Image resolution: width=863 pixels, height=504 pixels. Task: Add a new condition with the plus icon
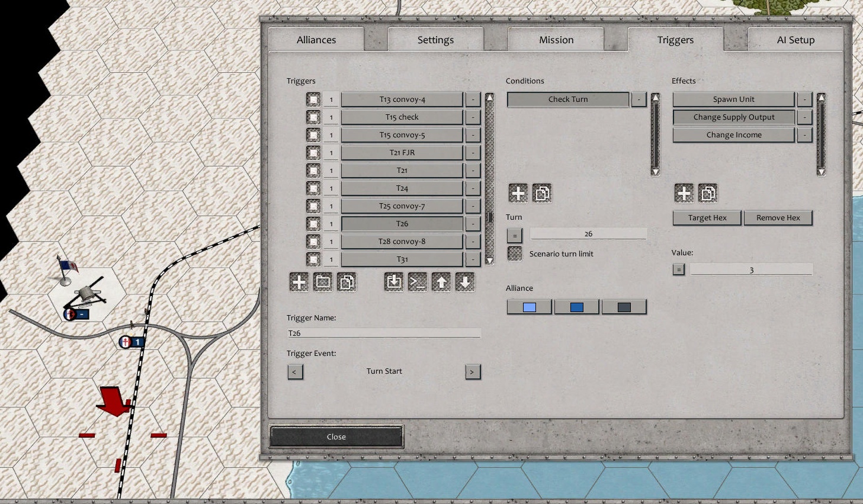click(x=518, y=193)
